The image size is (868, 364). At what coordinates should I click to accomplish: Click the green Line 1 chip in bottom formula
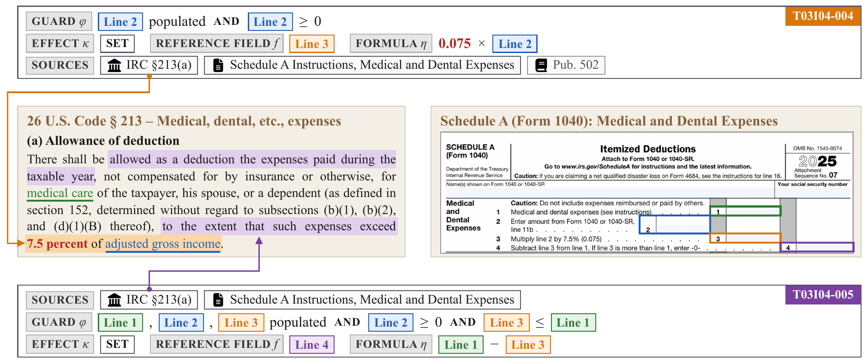coord(461,345)
